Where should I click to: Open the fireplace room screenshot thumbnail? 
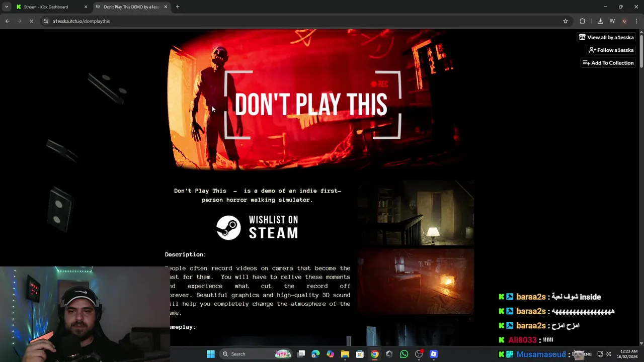[x=416, y=282]
